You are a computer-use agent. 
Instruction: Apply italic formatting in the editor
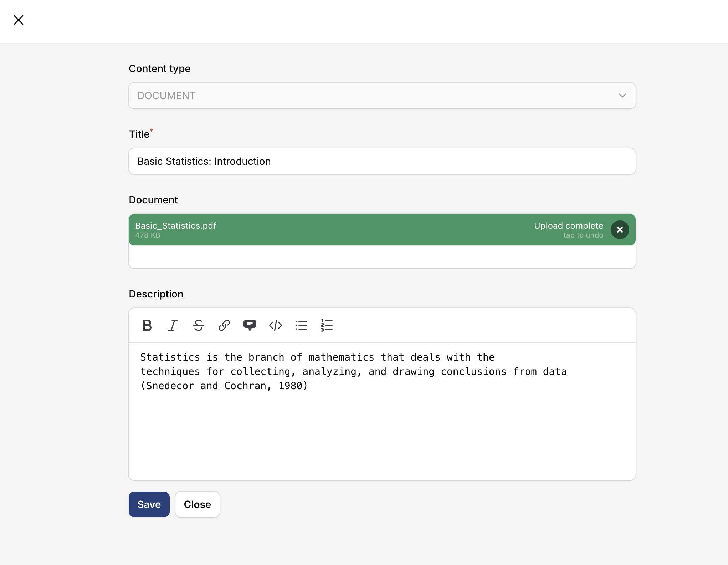173,325
